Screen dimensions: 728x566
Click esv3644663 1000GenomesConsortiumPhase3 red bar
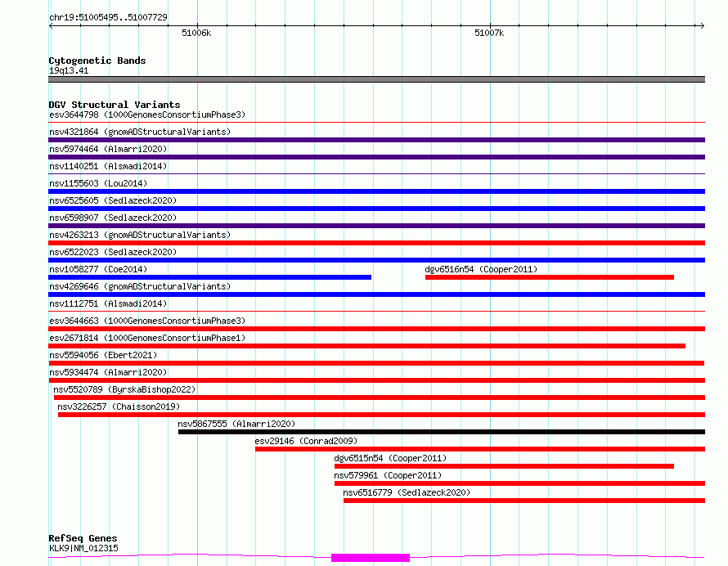point(376,329)
